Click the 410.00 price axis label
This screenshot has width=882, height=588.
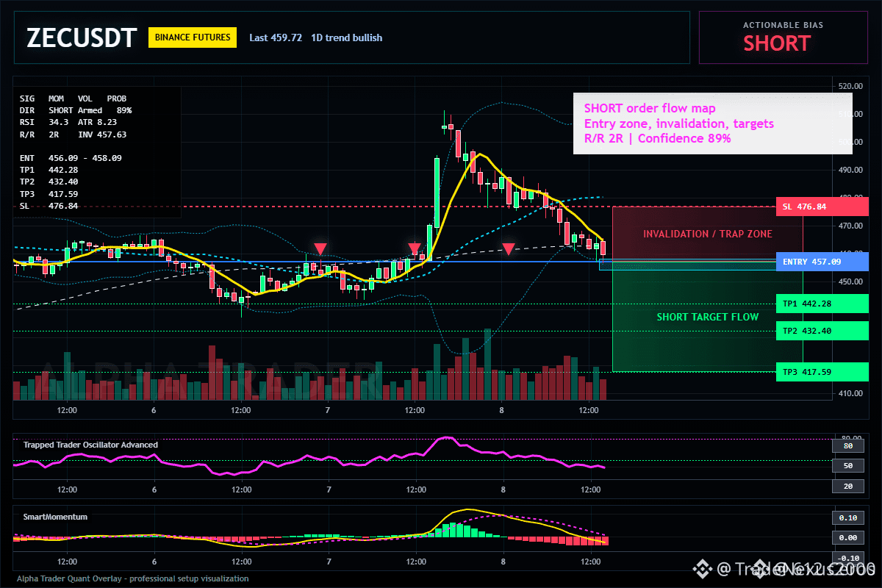tap(850, 393)
